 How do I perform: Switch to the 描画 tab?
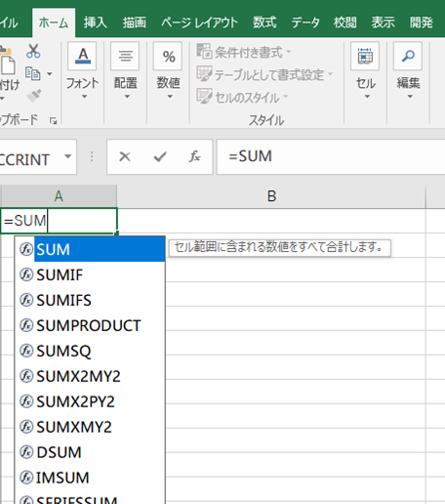click(134, 22)
